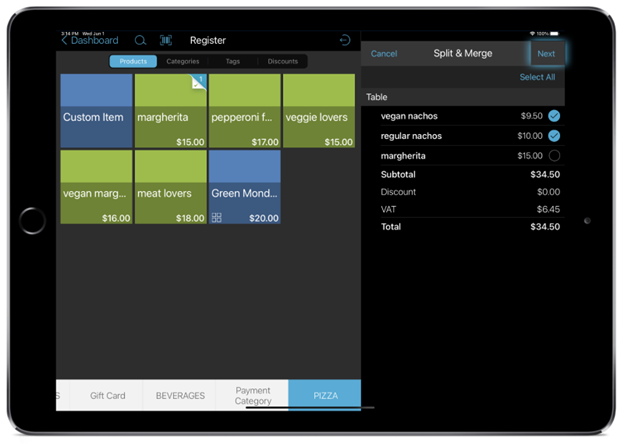
Task: Show the Products tab
Action: tap(133, 62)
